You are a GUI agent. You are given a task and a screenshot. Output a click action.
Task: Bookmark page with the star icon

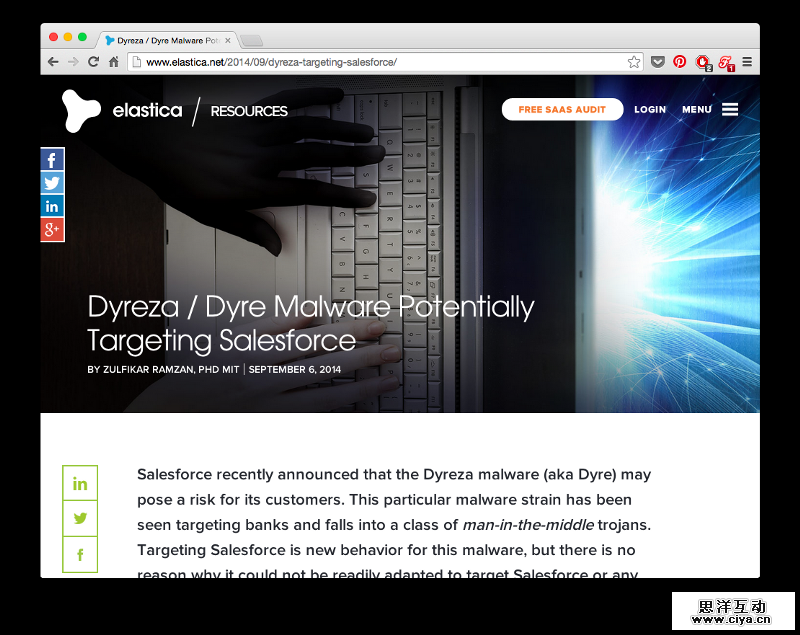click(634, 62)
